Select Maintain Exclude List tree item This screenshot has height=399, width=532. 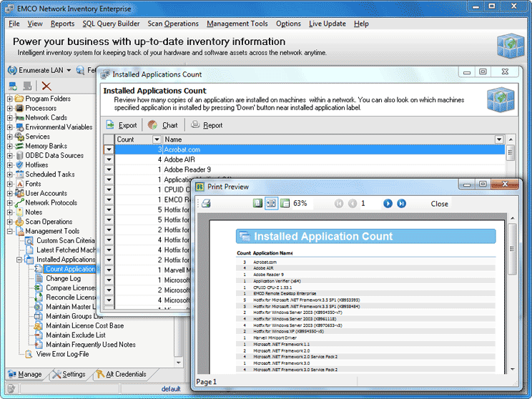pos(75,335)
